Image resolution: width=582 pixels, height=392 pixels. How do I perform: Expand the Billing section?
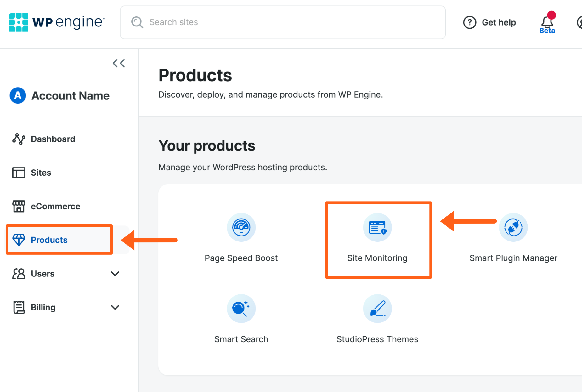pos(115,307)
